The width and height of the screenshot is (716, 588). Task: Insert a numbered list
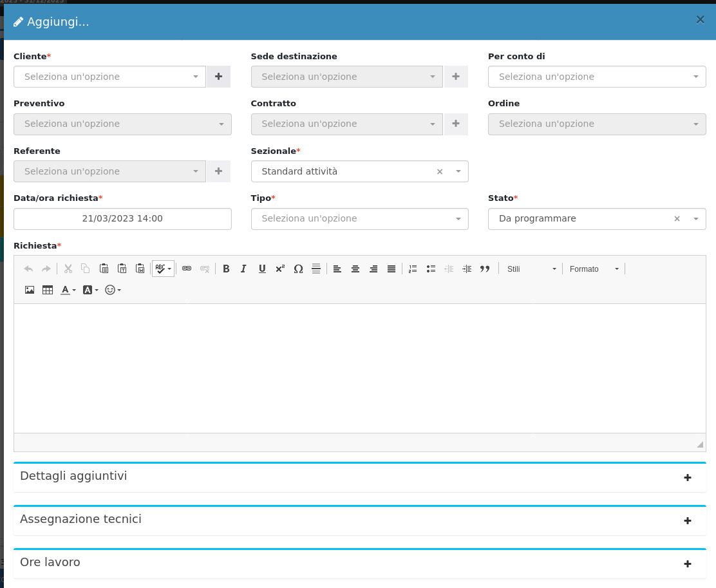pos(413,269)
